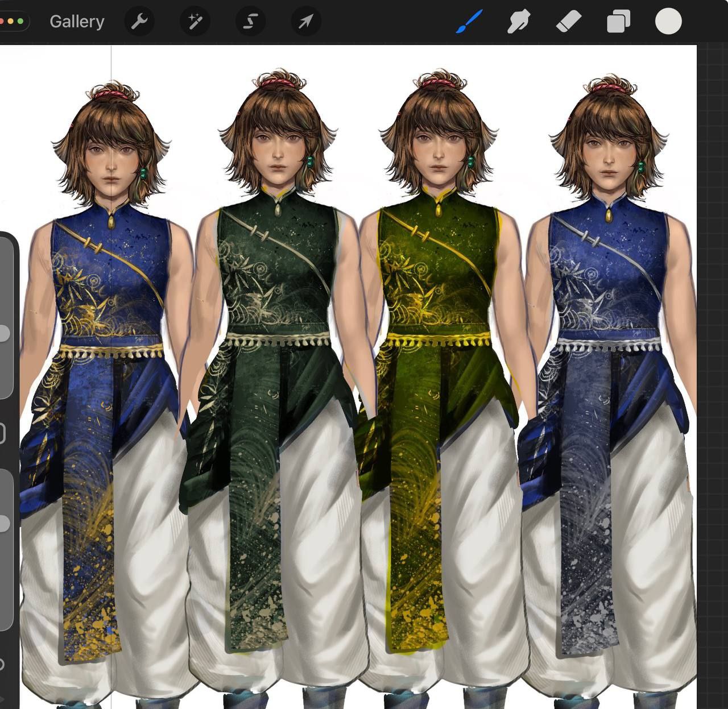Select the Paint brush tool
728x709 pixels.
pos(469,22)
